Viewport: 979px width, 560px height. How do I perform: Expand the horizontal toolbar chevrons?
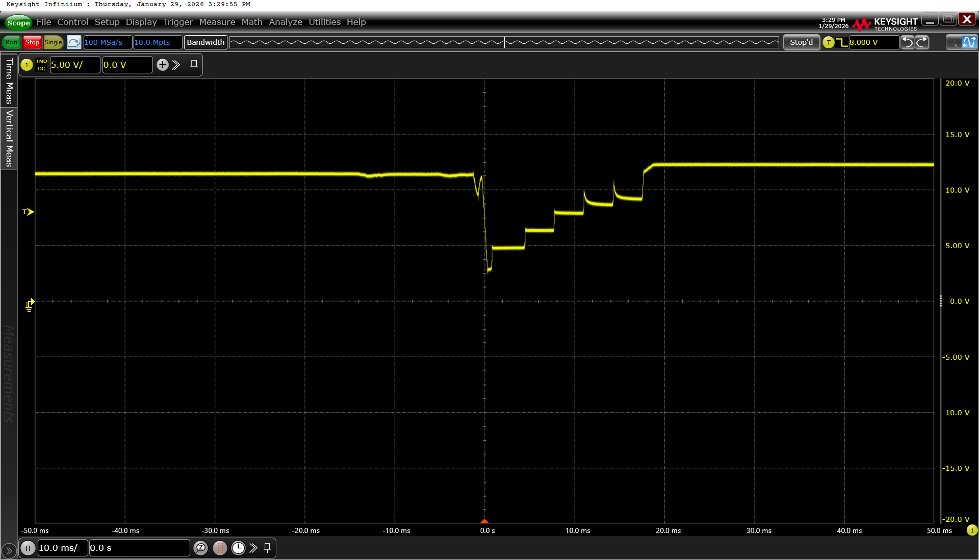click(253, 548)
